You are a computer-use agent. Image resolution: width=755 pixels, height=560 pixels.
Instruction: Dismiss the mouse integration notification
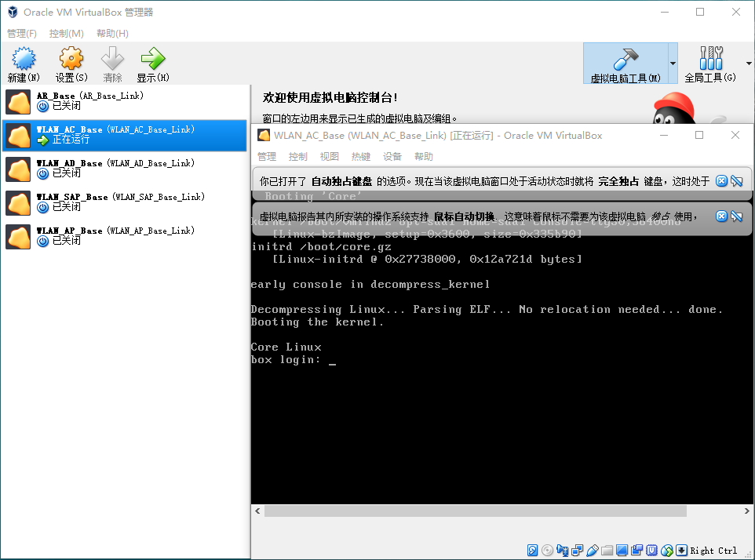tap(721, 216)
